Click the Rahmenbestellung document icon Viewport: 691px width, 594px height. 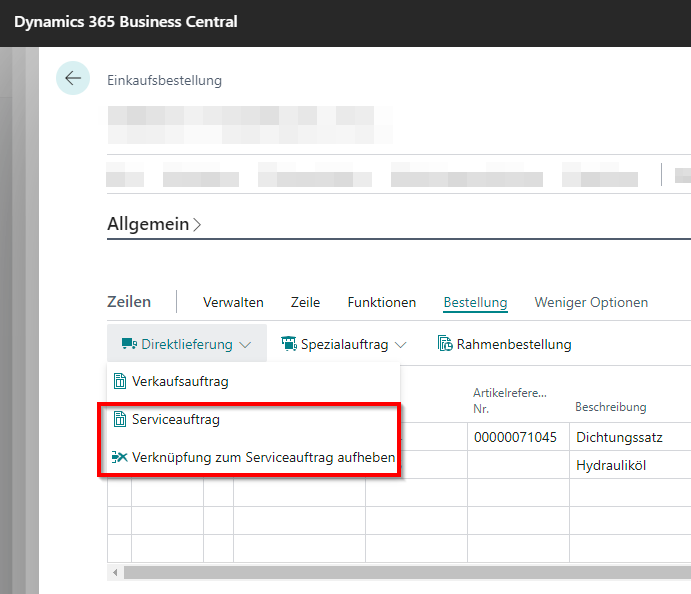[445, 343]
